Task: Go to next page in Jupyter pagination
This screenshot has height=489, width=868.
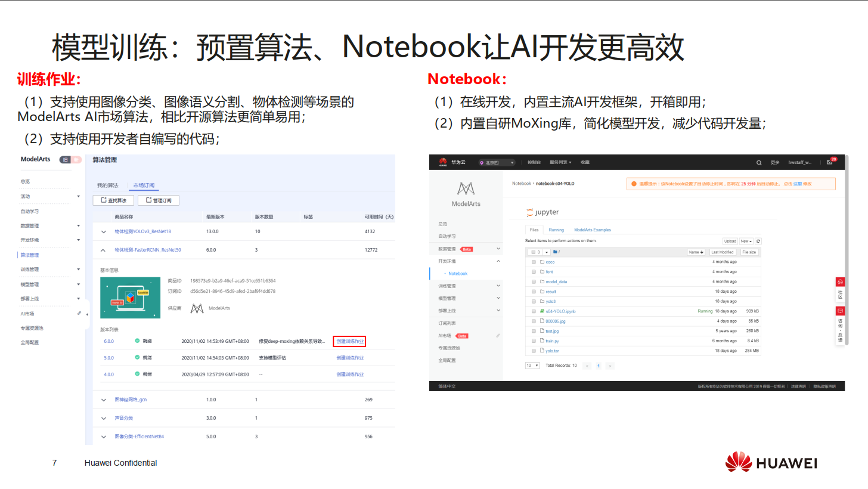Action: [609, 366]
